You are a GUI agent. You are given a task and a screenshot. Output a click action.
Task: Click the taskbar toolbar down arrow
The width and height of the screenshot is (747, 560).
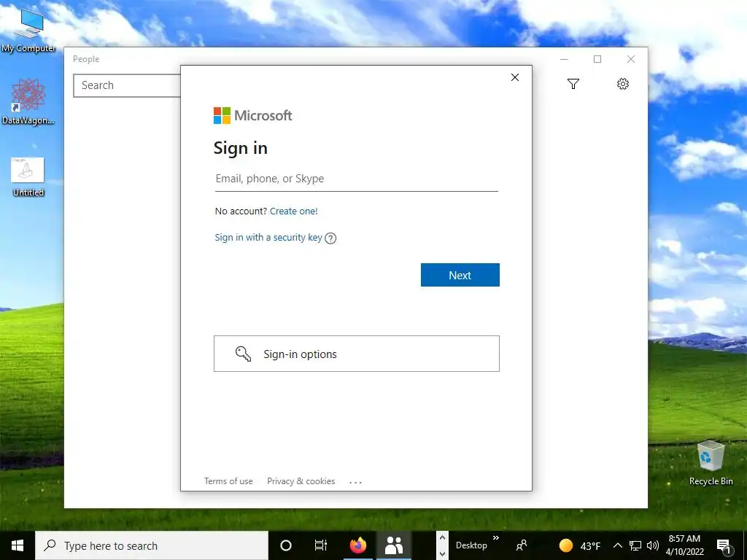[442, 554]
